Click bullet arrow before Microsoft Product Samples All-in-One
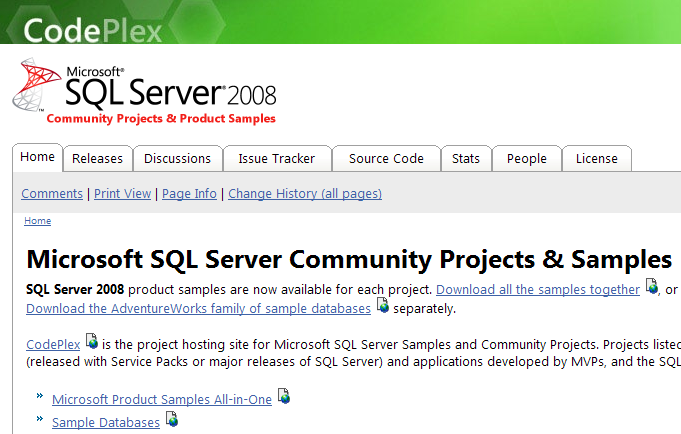The image size is (681, 434). tap(40, 395)
